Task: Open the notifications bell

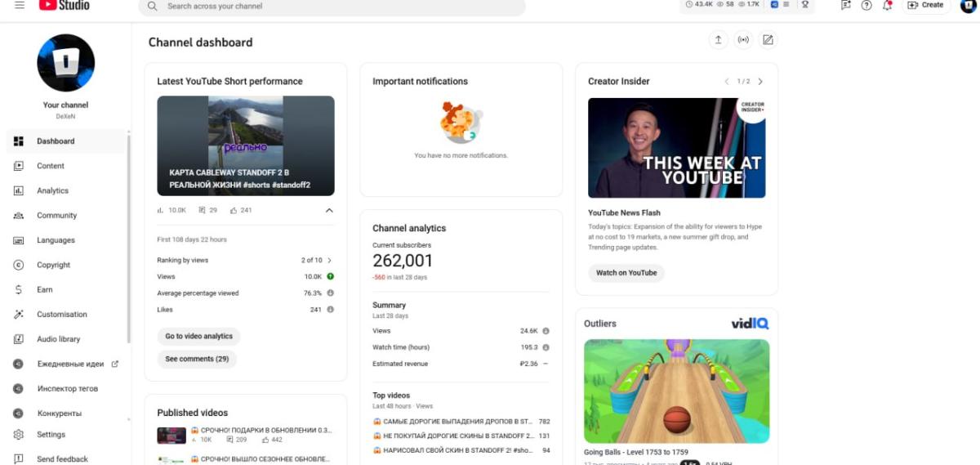Action: [888, 5]
